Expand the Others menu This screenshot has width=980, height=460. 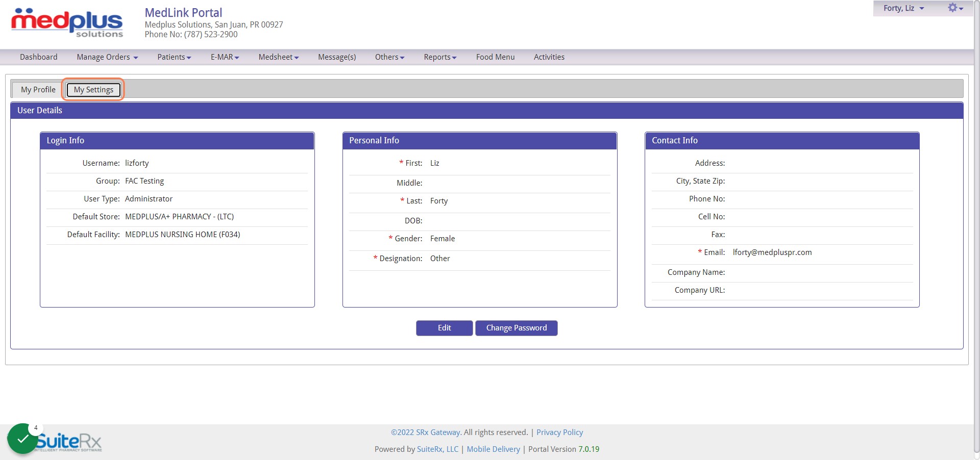pyautogui.click(x=389, y=57)
